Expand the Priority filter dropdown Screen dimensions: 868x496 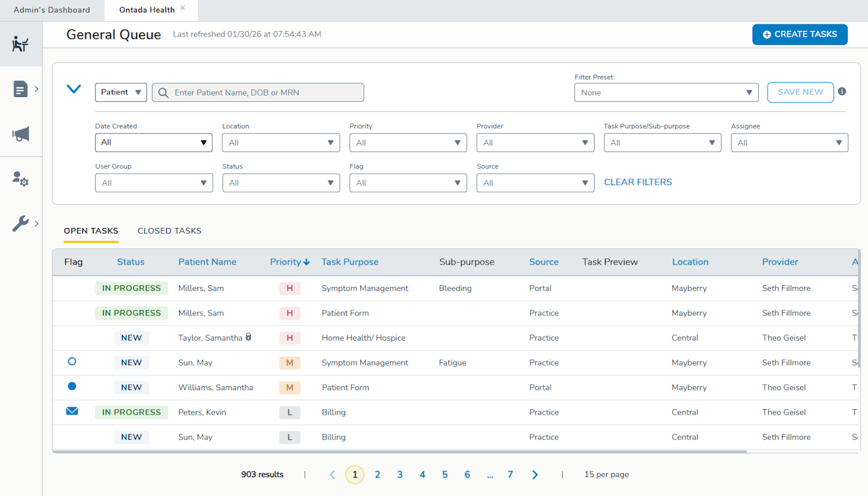tap(408, 142)
